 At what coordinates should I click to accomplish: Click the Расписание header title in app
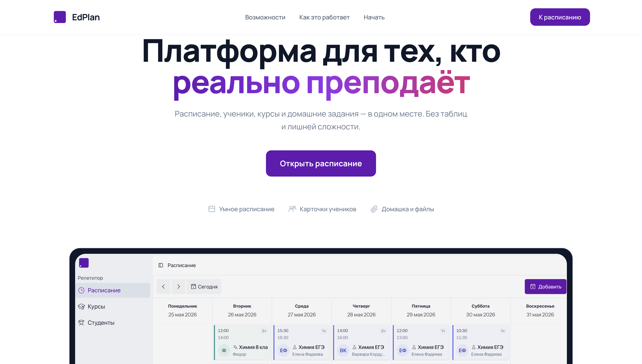[x=181, y=265]
